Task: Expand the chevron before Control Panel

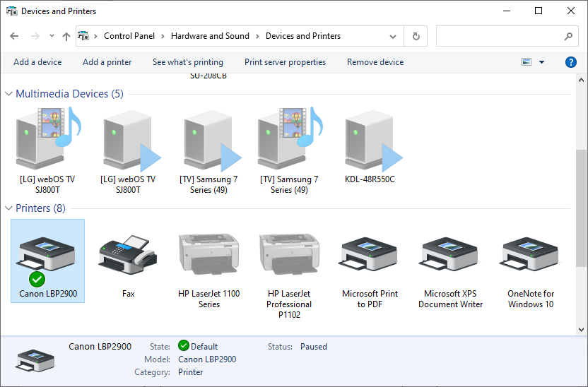Action: coord(96,36)
